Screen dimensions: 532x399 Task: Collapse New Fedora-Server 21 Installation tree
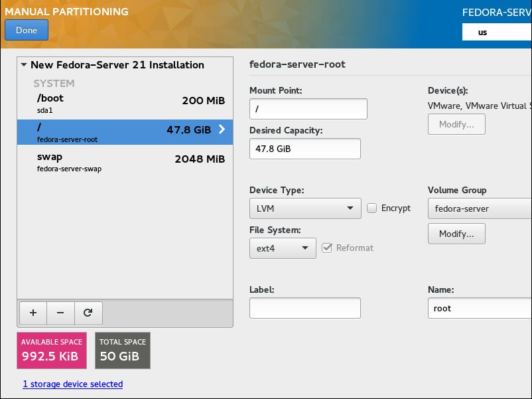(x=24, y=64)
